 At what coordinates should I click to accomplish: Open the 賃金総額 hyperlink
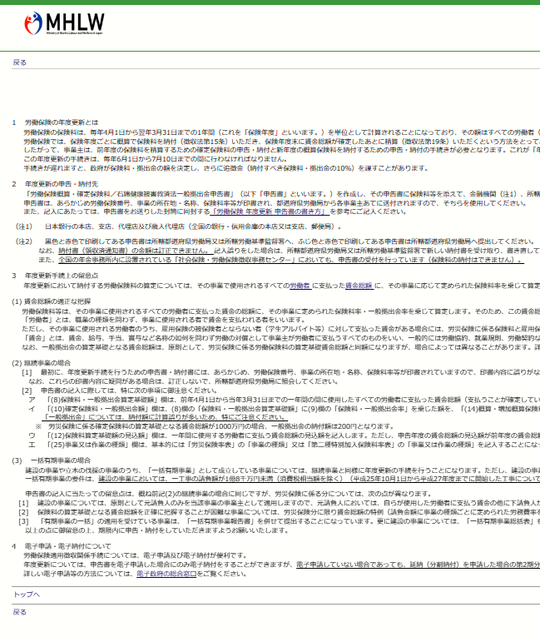point(359,286)
